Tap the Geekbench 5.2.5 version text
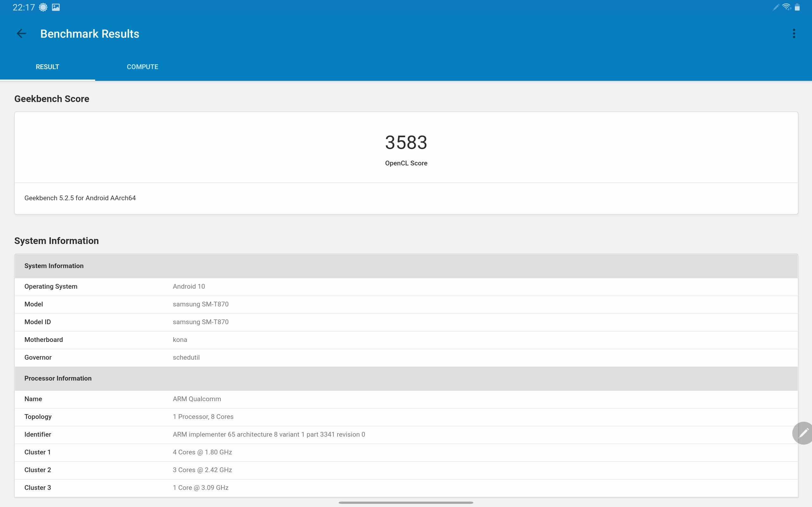812x507 pixels. 80,198
